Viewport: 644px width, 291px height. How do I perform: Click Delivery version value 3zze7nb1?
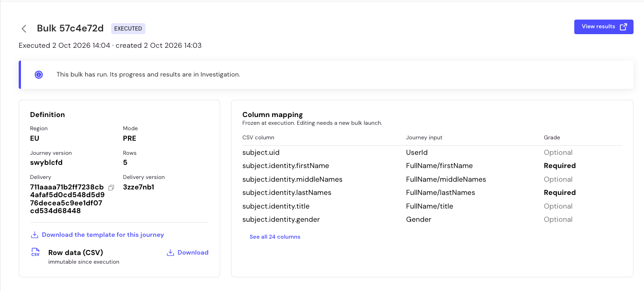tap(139, 187)
